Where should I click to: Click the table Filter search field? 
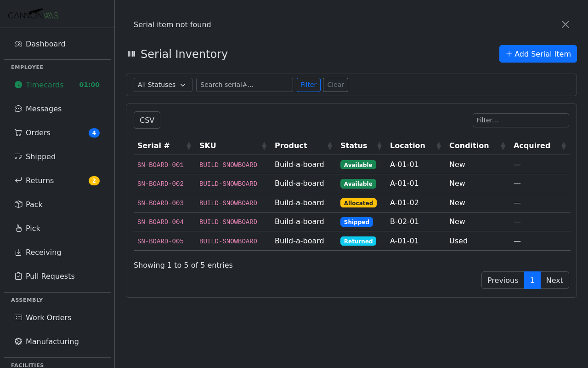[x=520, y=120]
